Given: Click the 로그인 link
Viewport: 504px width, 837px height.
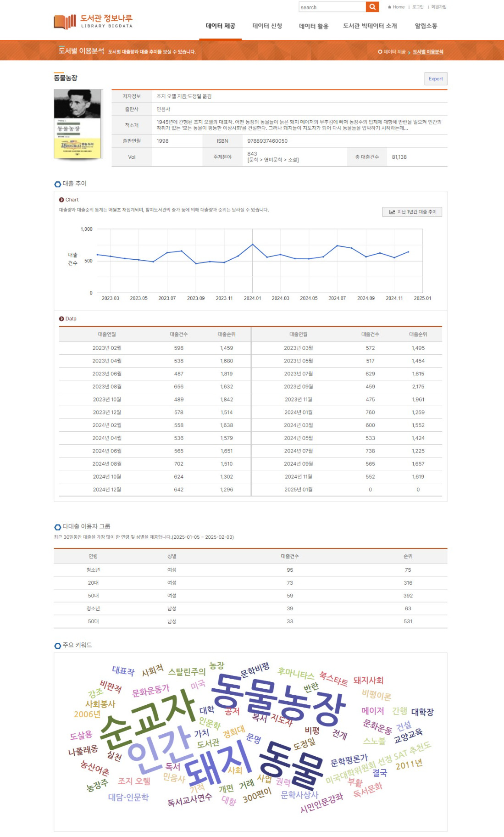Looking at the screenshot, I should 418,7.
